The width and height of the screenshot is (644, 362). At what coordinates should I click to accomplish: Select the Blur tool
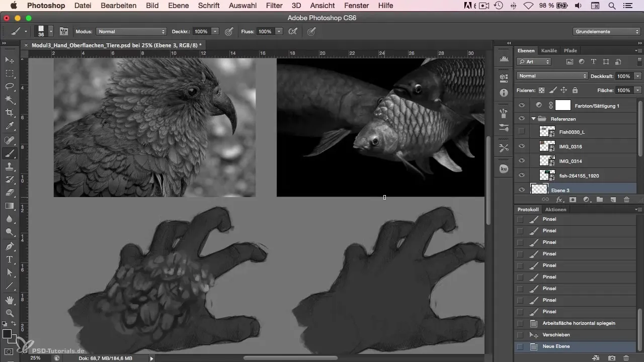(10, 219)
